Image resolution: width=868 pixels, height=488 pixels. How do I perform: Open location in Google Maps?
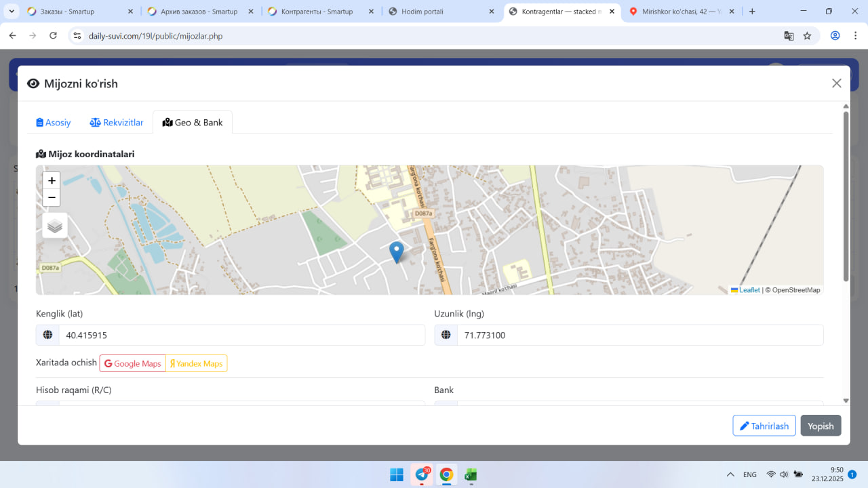click(x=133, y=364)
